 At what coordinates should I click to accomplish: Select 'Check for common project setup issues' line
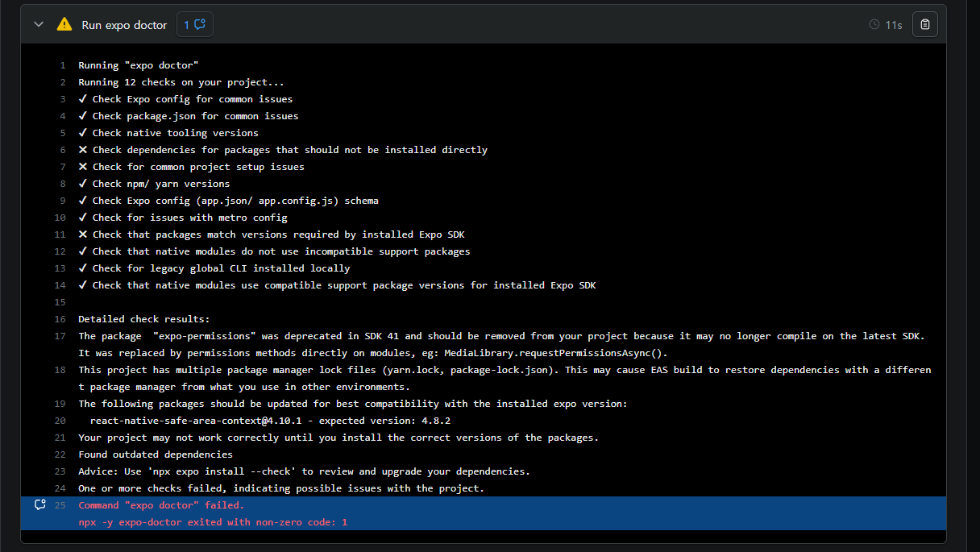click(191, 167)
